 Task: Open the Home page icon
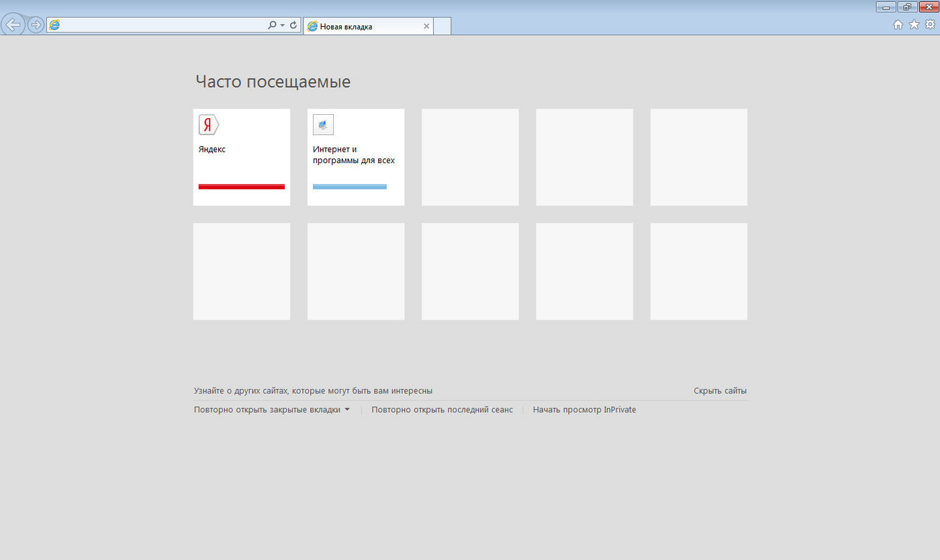898,25
